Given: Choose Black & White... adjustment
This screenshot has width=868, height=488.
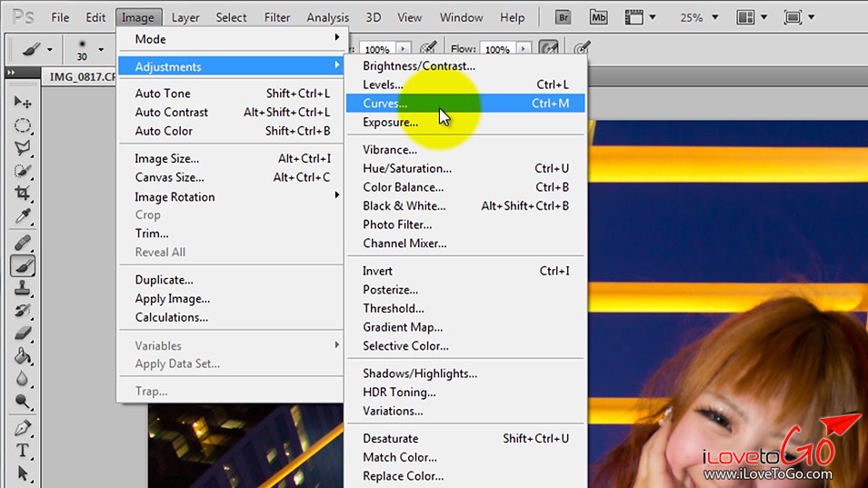Looking at the screenshot, I should 465,205.
